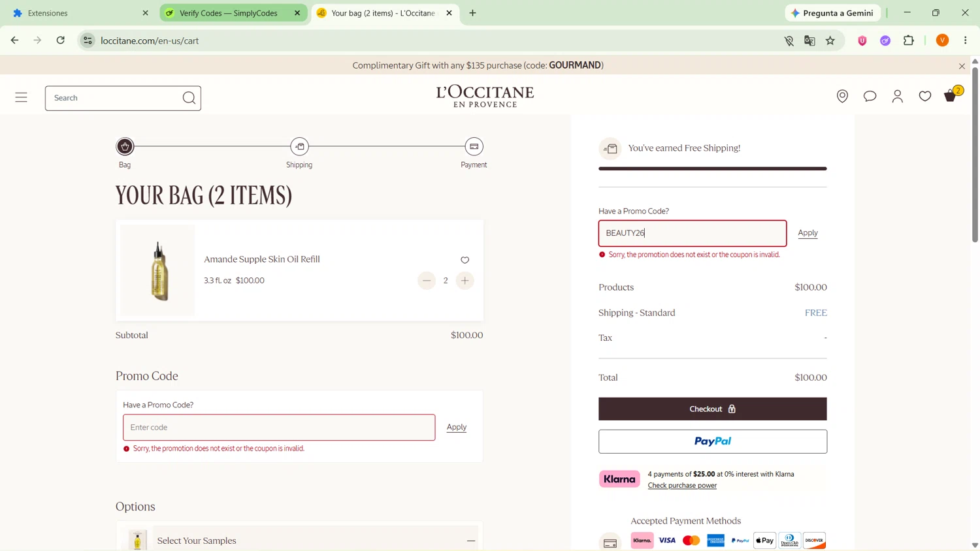Screen dimensions: 980x551
Task: Click the Payment step icon
Action: point(474,146)
